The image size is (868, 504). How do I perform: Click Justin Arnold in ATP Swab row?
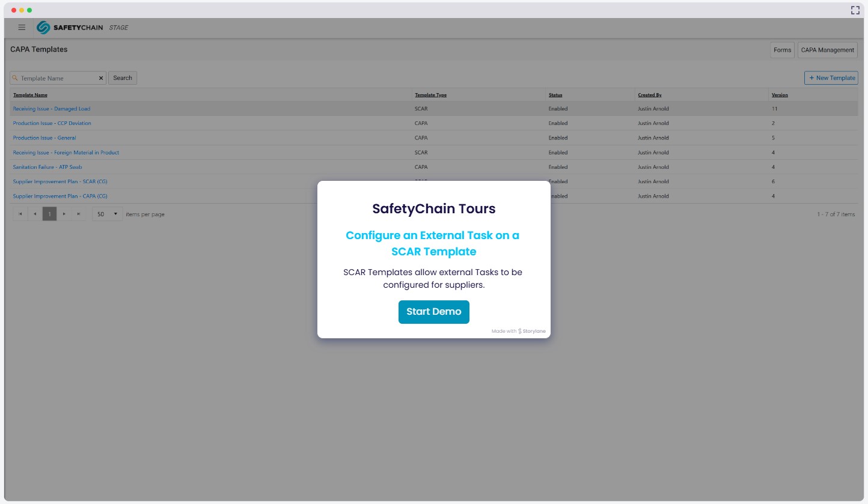653,167
